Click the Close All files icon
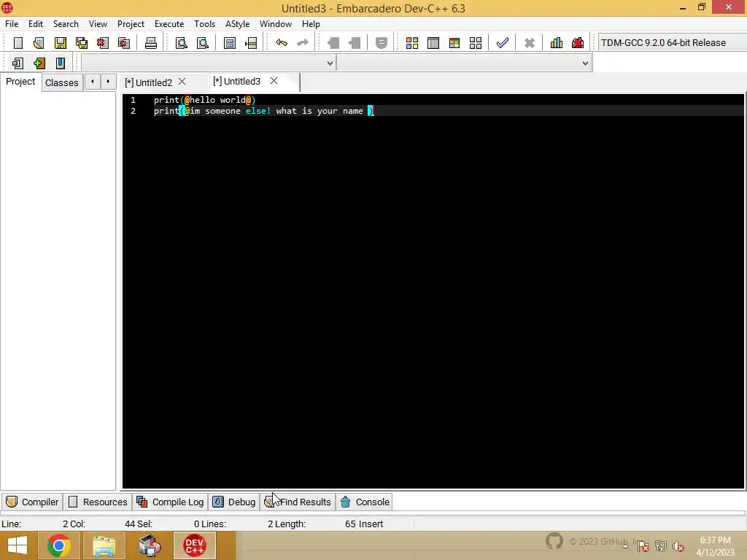The width and height of the screenshot is (747, 560). [x=124, y=43]
